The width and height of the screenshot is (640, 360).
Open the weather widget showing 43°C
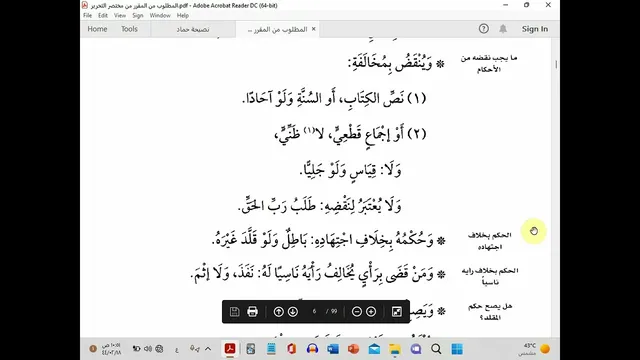pos(535,349)
